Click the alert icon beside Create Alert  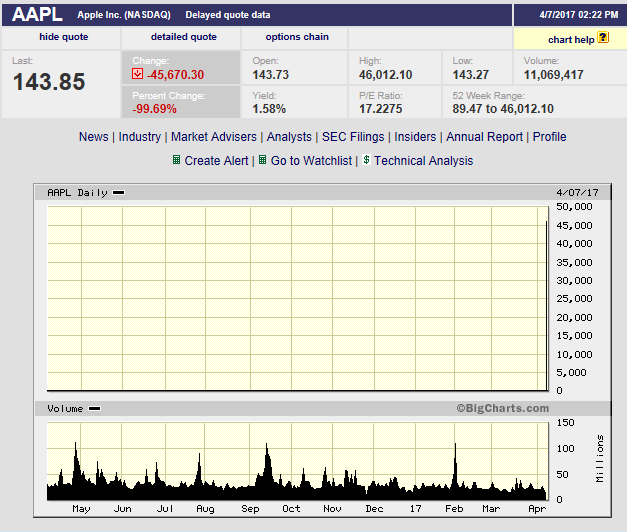point(177,160)
